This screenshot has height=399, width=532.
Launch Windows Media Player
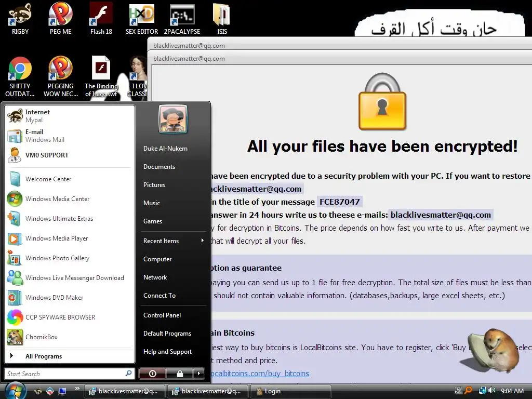click(x=69, y=238)
